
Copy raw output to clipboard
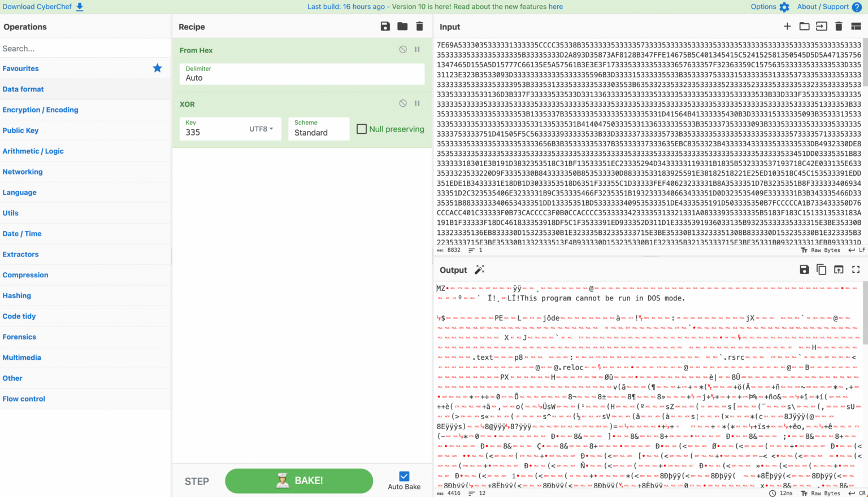click(821, 270)
